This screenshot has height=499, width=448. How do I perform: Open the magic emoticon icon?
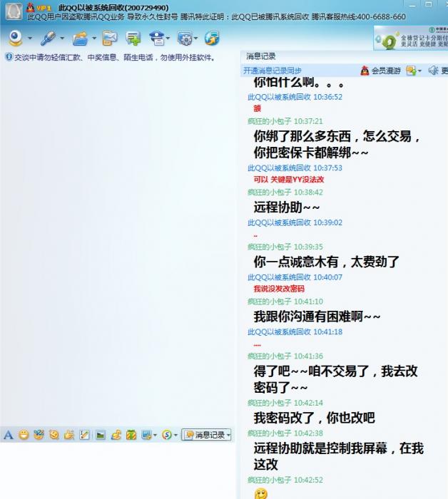click(x=39, y=434)
